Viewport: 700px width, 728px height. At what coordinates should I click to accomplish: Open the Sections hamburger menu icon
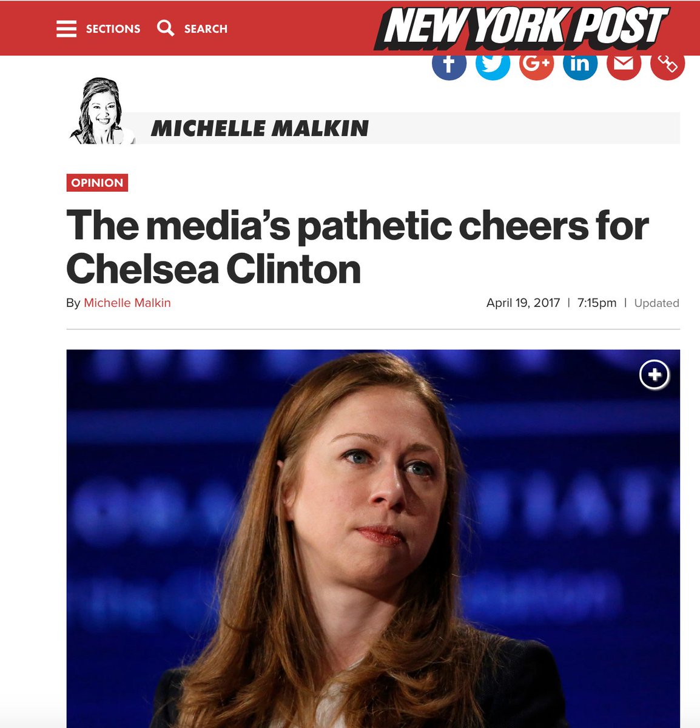pos(67,29)
